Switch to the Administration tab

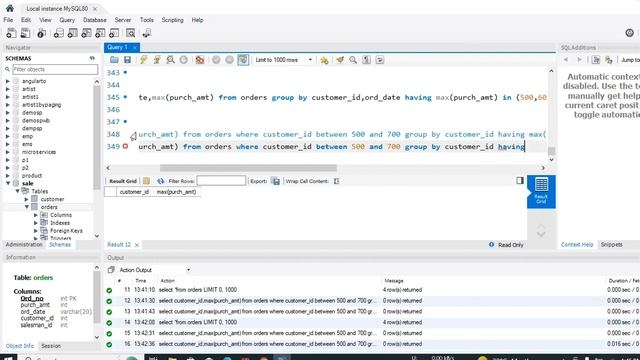[x=24, y=244]
